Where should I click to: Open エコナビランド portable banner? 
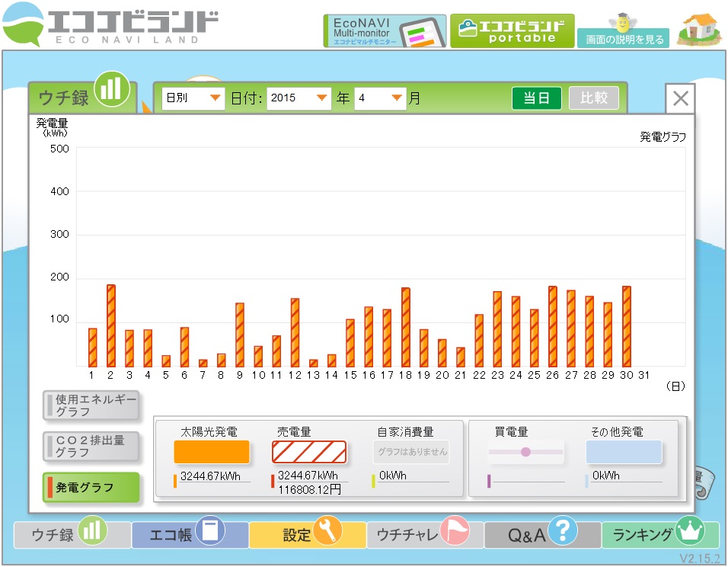pyautogui.click(x=512, y=30)
